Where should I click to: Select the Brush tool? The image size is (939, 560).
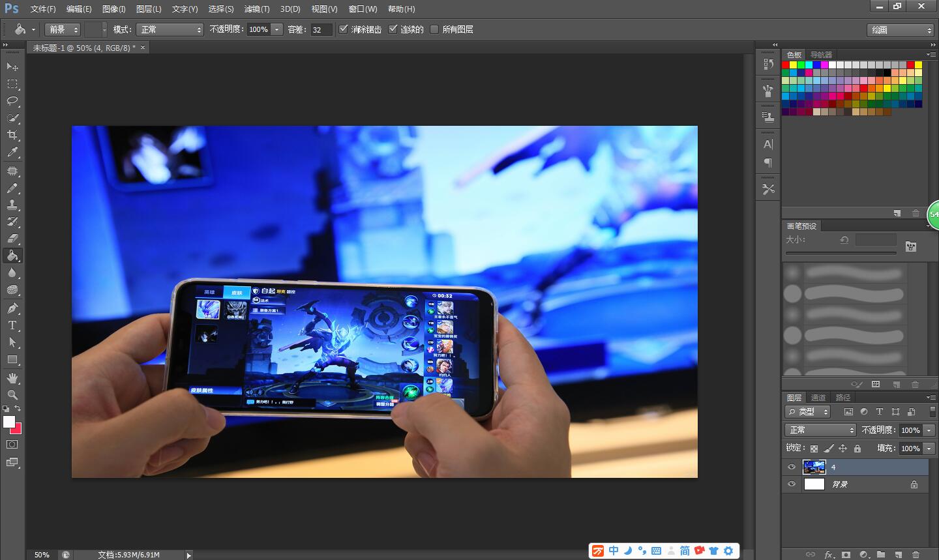click(12, 188)
